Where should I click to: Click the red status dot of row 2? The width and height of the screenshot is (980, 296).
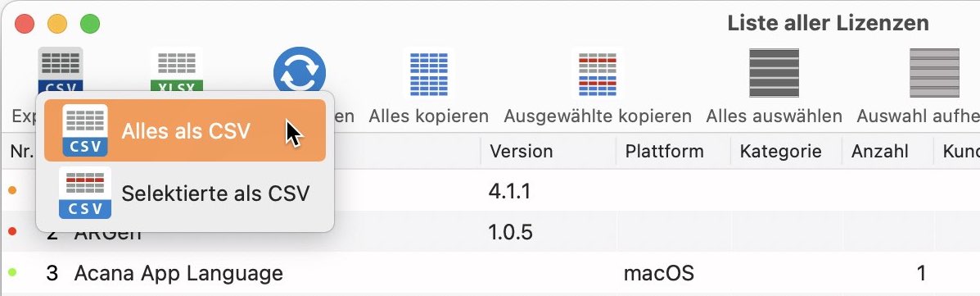[12, 231]
